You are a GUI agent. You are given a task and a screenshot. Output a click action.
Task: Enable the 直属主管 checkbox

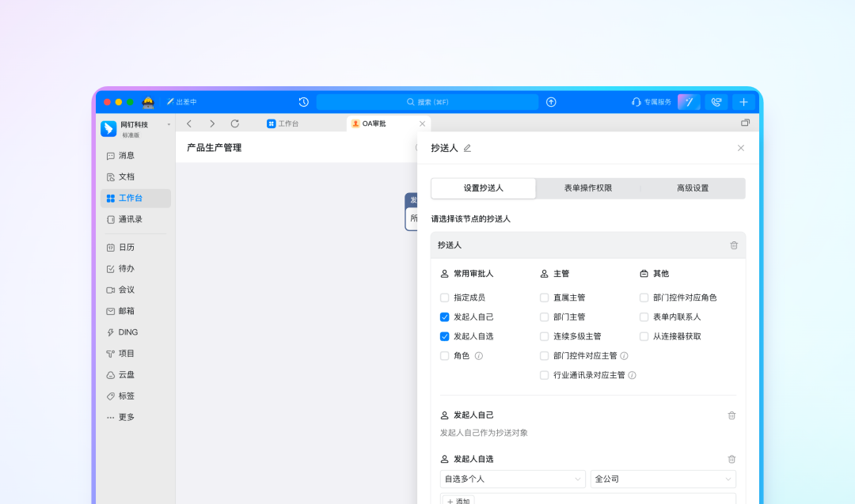[x=545, y=297]
